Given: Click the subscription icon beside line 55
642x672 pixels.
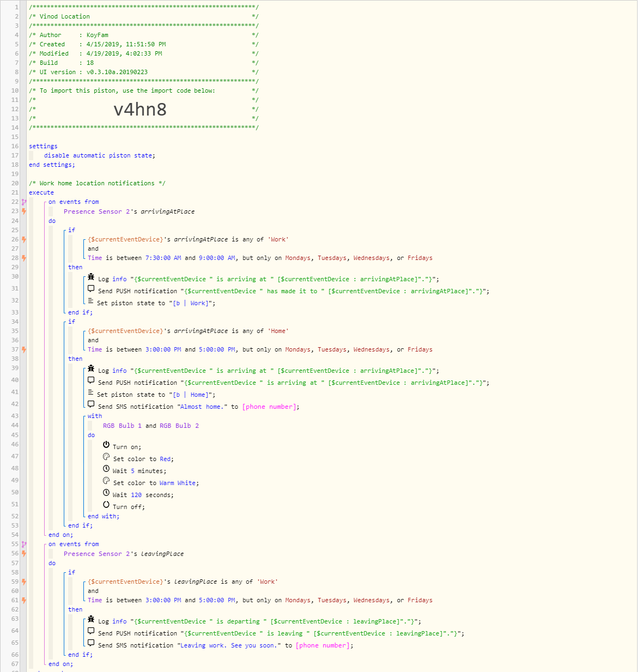Looking at the screenshot, I should [24, 544].
